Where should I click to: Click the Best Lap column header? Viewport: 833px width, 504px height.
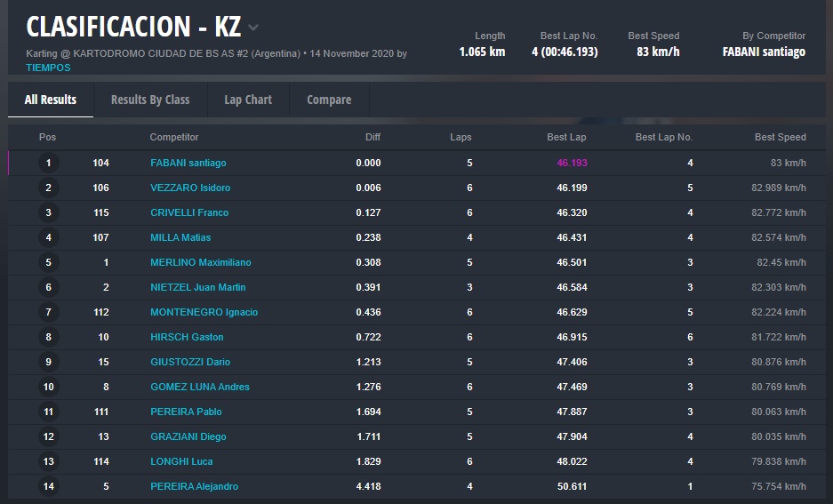point(565,137)
